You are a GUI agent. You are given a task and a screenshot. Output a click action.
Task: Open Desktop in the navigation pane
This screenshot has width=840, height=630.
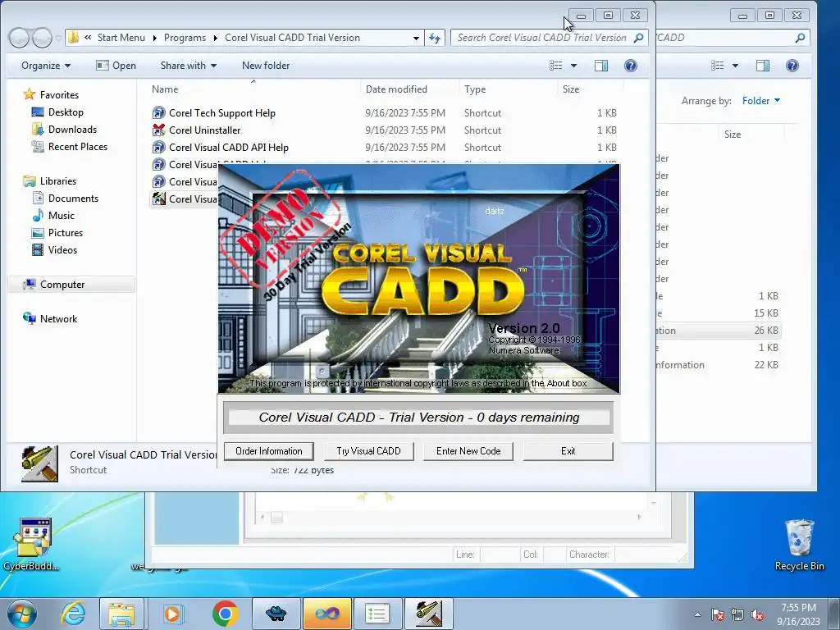66,112
